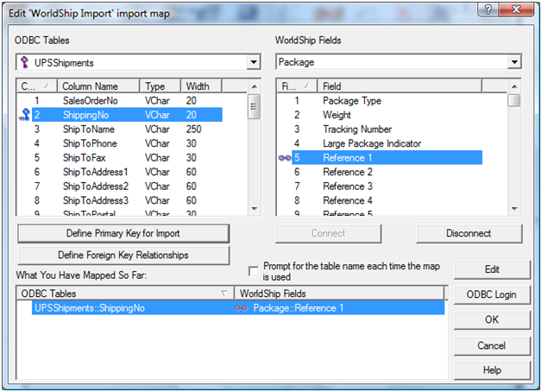
Task: Select the Tracking Number field
Action: pos(357,130)
